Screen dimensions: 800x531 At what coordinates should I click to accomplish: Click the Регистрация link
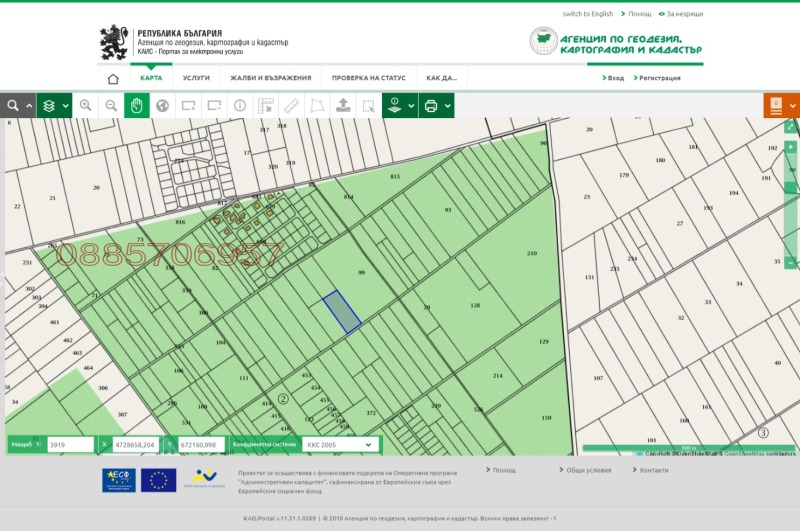[659, 78]
